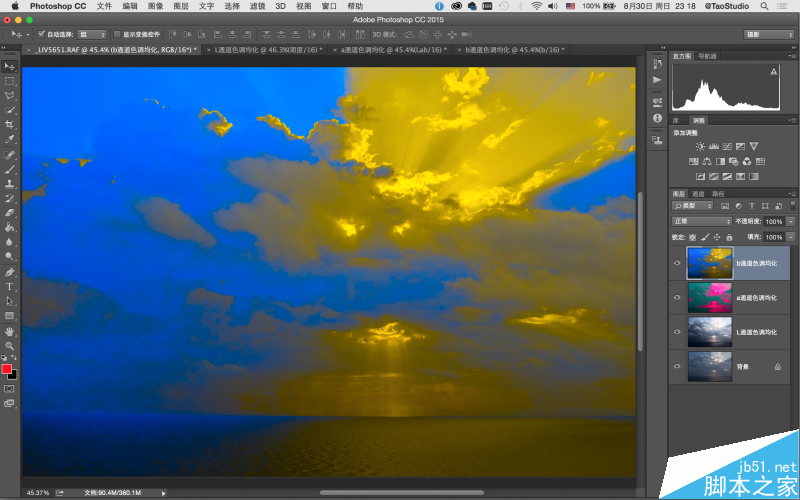Viewport: 800px width, 500px height.
Task: Open the 滤镜 menu
Action: (x=257, y=6)
